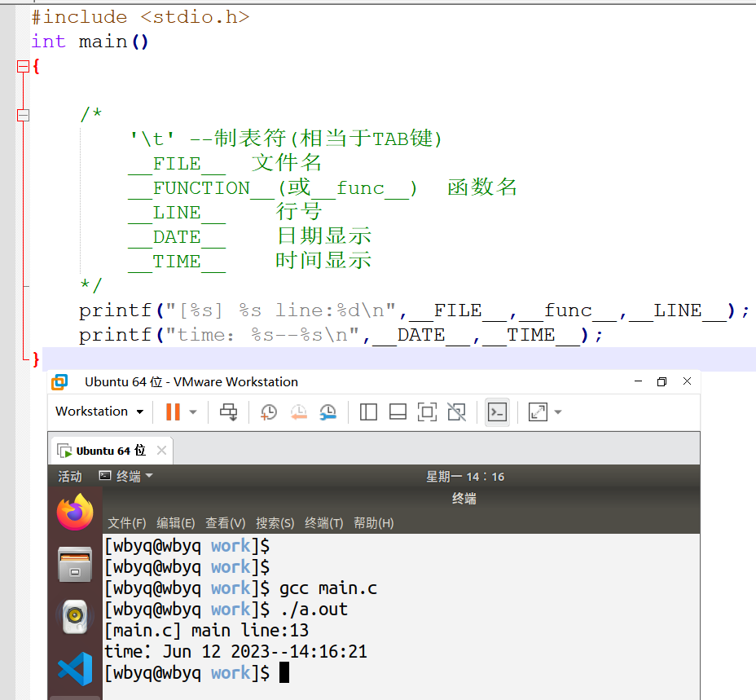The image size is (756, 700).
Task: Click the __TIME__ 时间显示 comment line
Action: point(250,261)
